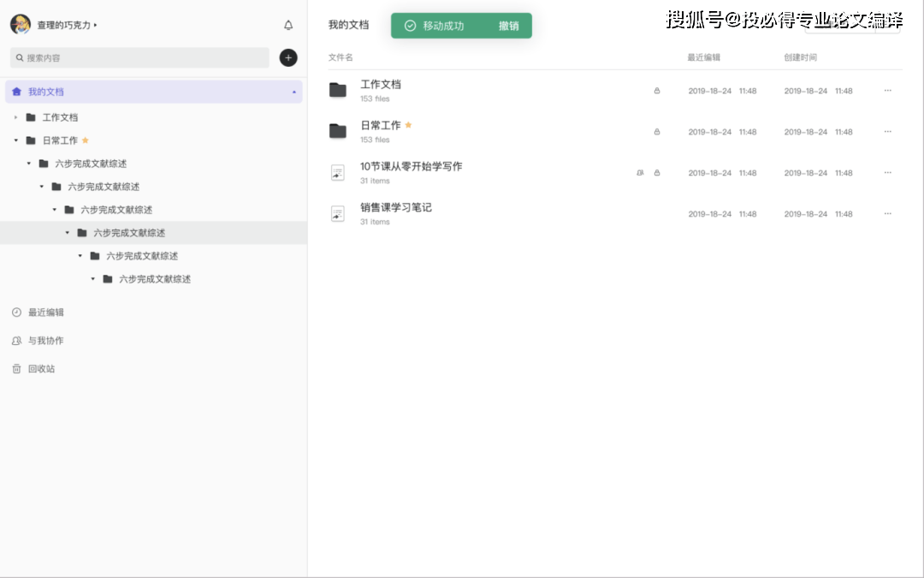Collapse arrow of the highlighted 六步完成文献综述 row
This screenshot has height=578, width=924.
(x=68, y=233)
